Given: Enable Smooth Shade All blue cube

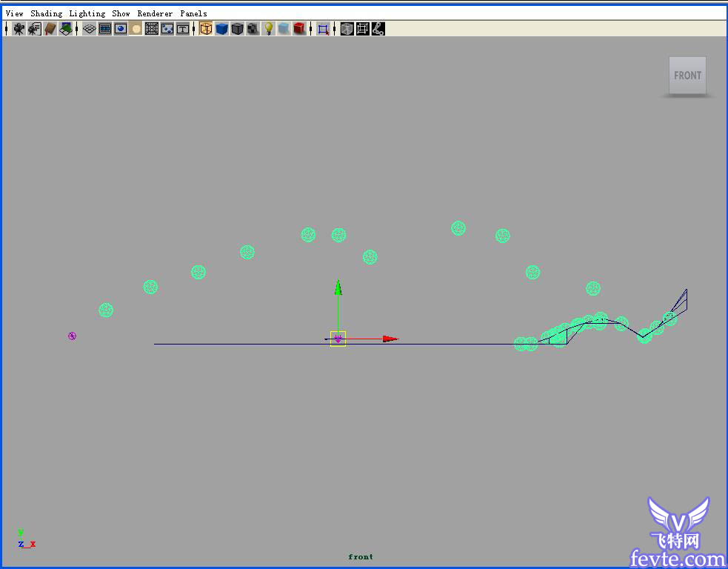Looking at the screenshot, I should 221,29.
